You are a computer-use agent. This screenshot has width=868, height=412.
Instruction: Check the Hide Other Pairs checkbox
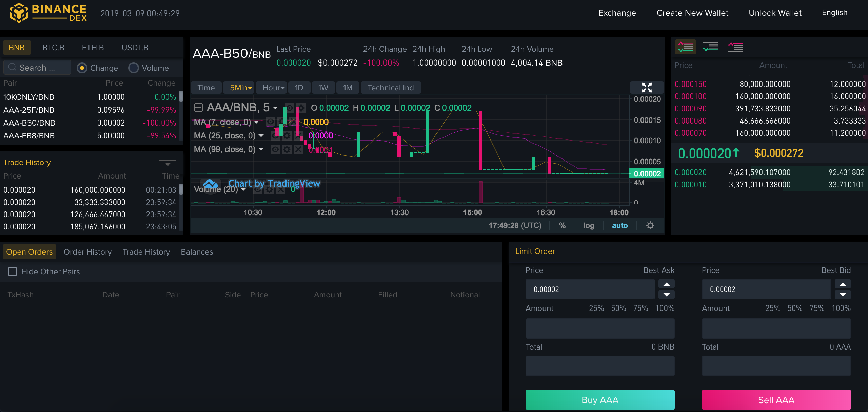click(13, 271)
